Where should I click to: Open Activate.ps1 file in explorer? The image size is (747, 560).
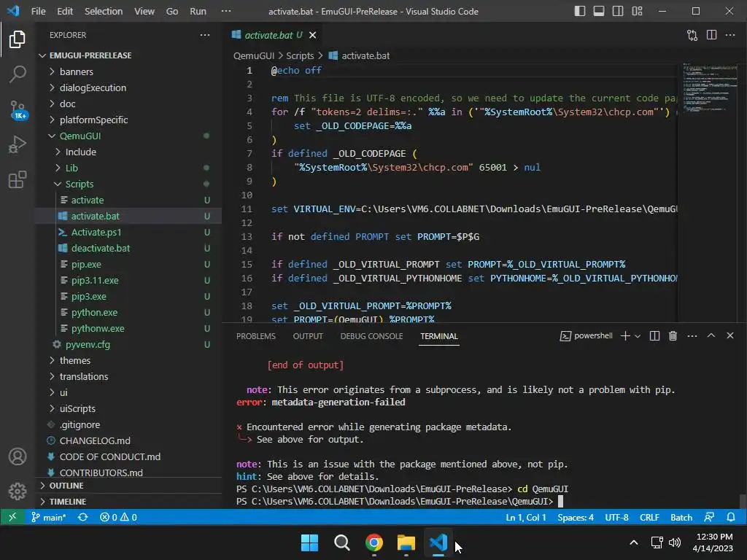[130, 232]
